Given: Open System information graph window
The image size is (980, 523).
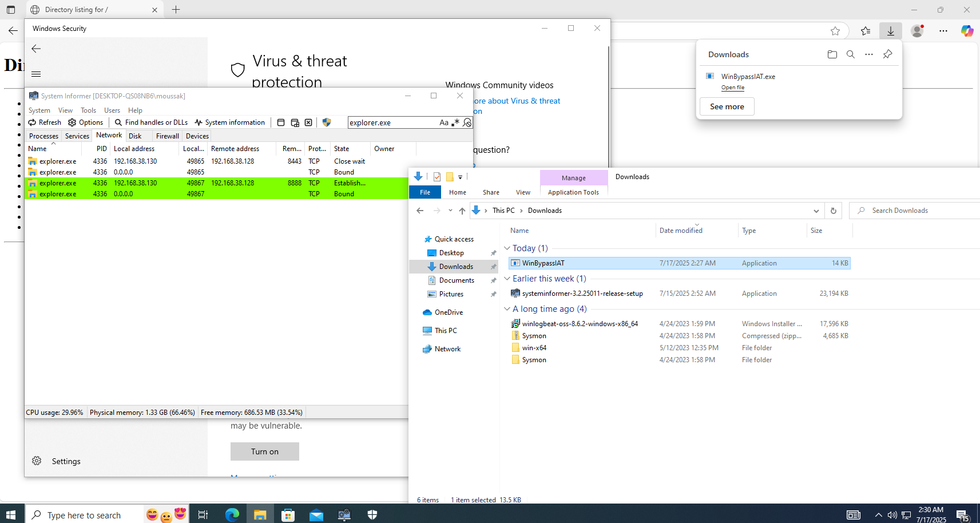Looking at the screenshot, I should point(229,122).
